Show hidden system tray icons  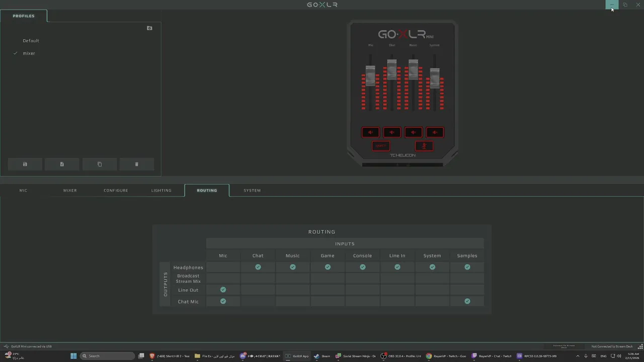click(578, 356)
